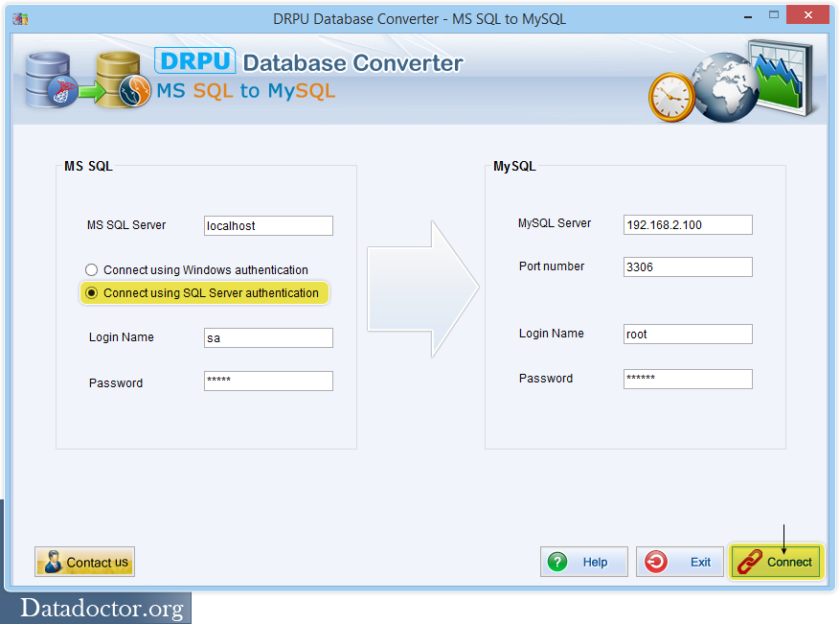Click the chart graph icon in header
Viewport: 840px width, 624px height.
[783, 78]
